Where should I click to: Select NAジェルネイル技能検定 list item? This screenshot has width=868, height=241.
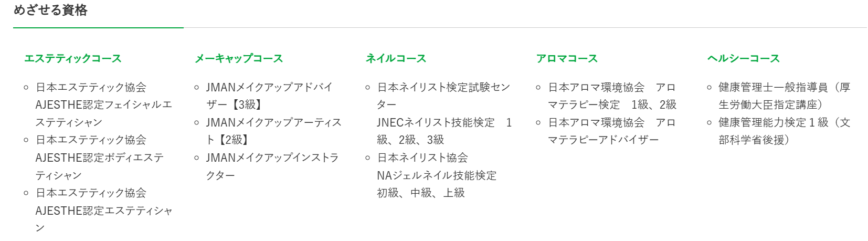click(x=436, y=175)
